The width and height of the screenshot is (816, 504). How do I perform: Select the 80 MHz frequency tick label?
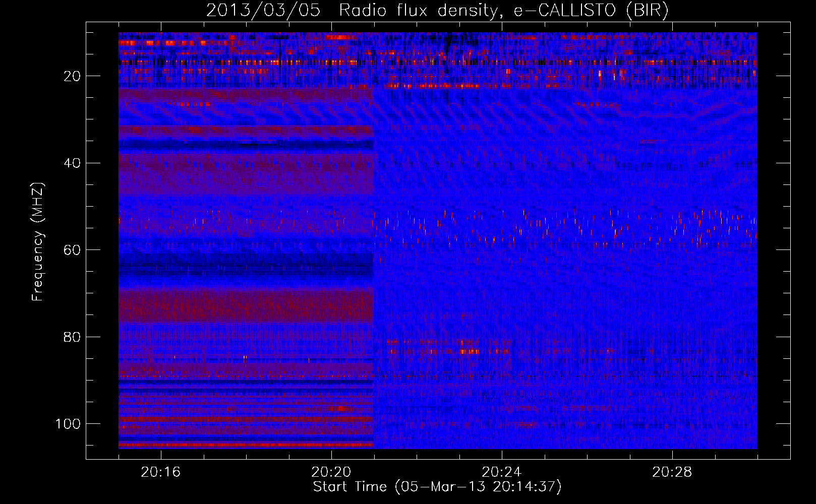73,337
